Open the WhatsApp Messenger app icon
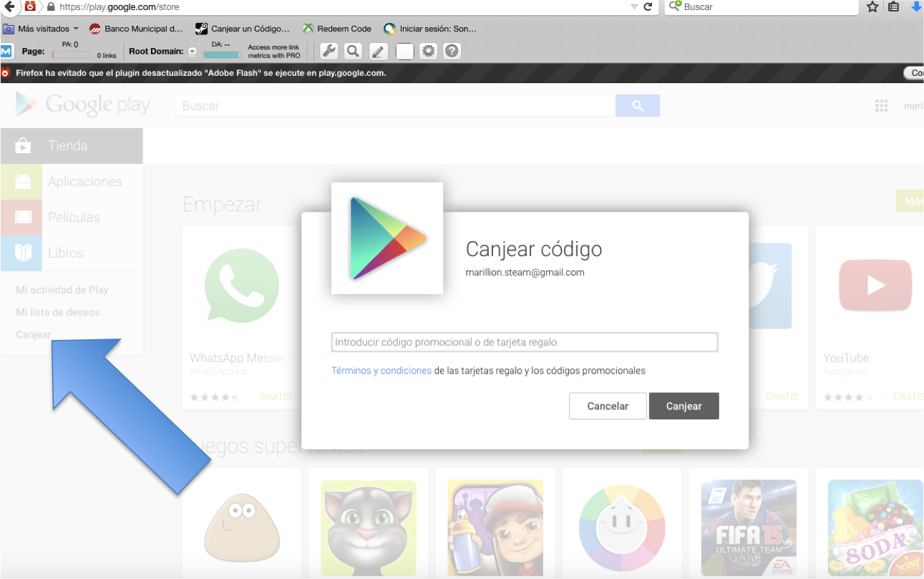924x579 pixels. (x=242, y=286)
